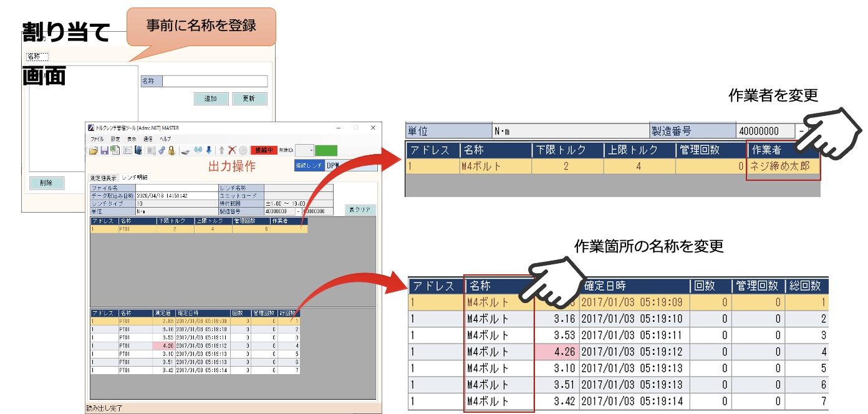Switch to the 測定値表示 tab
Screen dimensions: 868x414
104,178
